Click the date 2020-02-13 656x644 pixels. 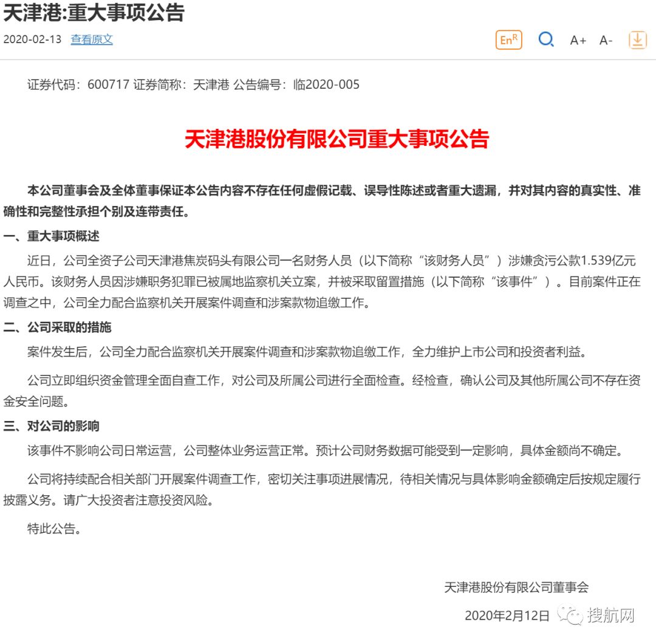pyautogui.click(x=32, y=39)
